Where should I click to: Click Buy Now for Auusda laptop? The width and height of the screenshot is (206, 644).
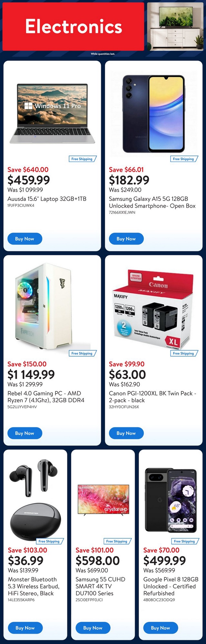click(x=25, y=239)
